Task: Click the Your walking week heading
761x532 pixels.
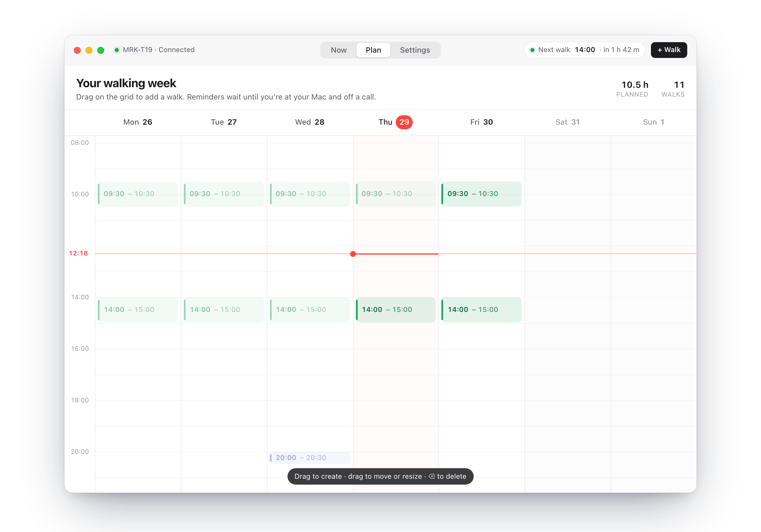Action: click(x=126, y=83)
